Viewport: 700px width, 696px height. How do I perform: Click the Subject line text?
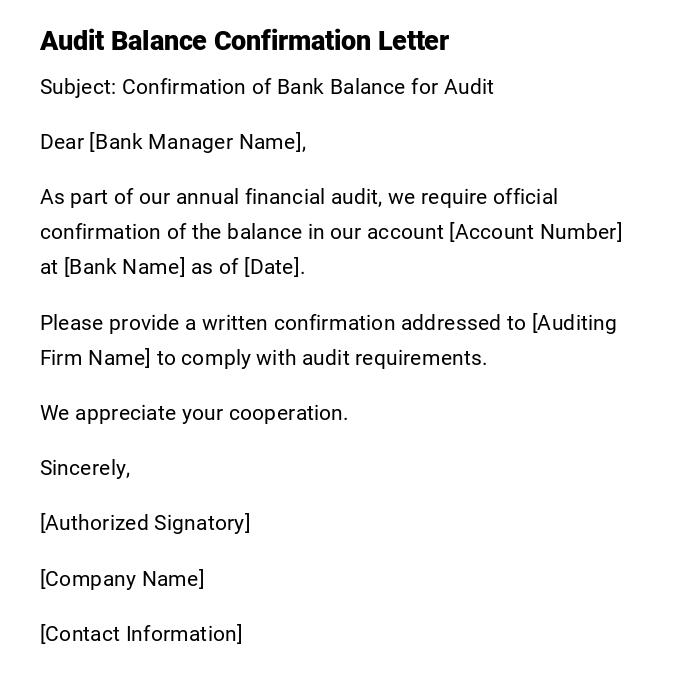266,87
